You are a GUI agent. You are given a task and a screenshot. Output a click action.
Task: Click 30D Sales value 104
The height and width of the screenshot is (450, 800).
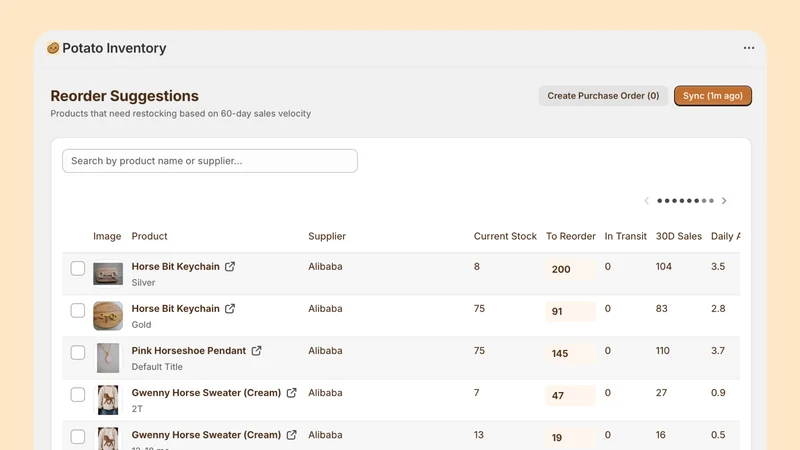tap(664, 266)
